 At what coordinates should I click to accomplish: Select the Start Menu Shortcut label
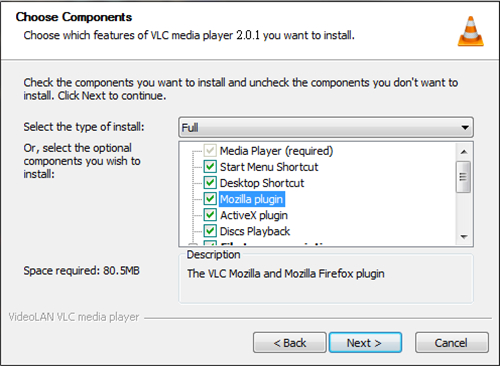[x=269, y=167]
